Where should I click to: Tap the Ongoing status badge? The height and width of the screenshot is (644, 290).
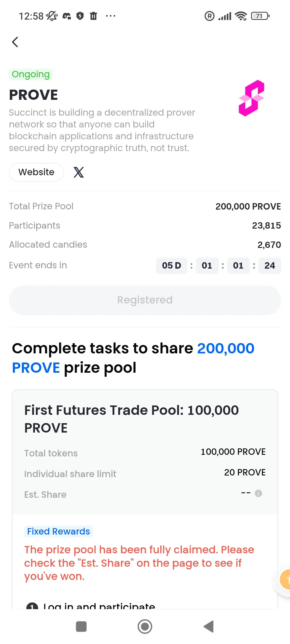pyautogui.click(x=31, y=74)
